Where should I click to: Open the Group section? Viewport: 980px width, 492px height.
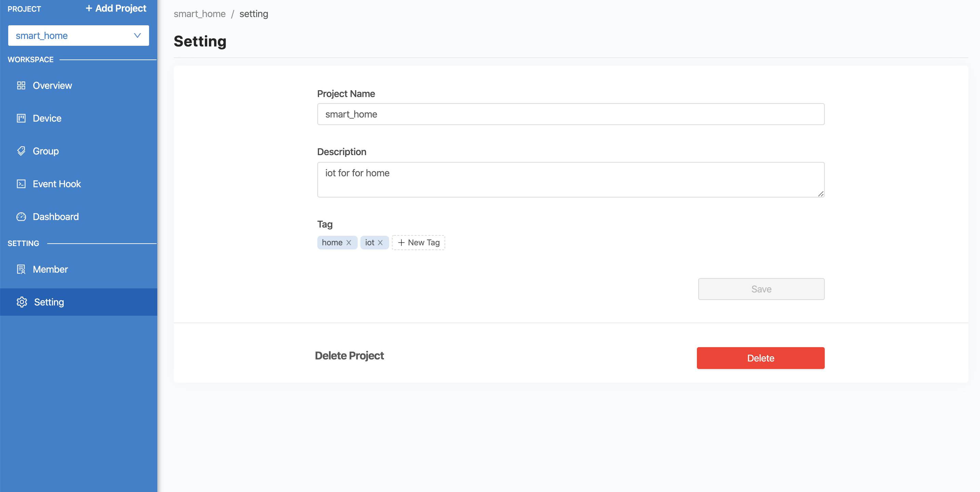coord(79,151)
